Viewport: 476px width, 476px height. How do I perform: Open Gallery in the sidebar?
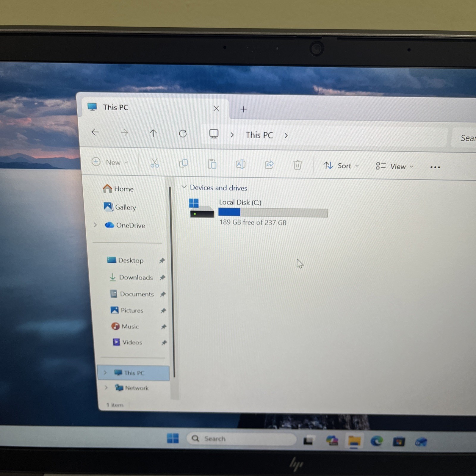click(x=120, y=207)
